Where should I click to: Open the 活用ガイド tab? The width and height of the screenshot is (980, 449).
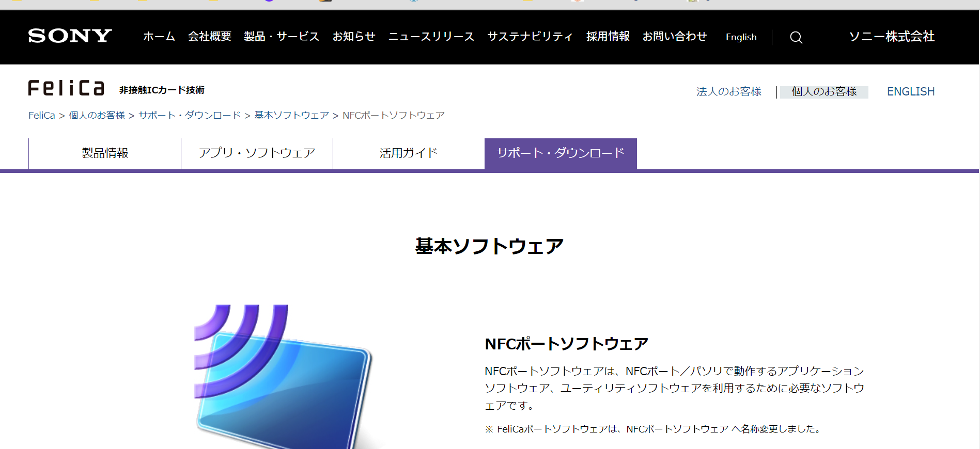[x=409, y=153]
